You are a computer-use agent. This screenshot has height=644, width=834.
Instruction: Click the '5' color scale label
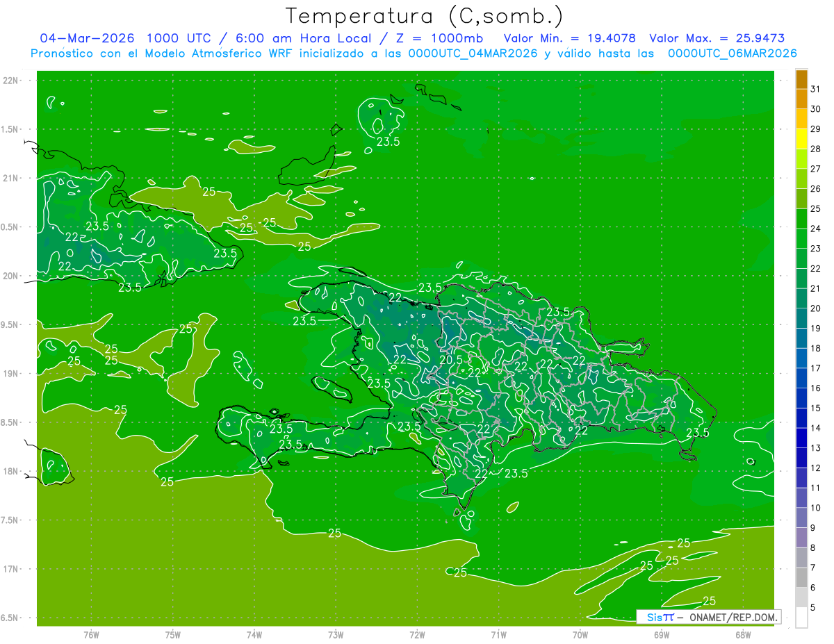pyautogui.click(x=813, y=608)
